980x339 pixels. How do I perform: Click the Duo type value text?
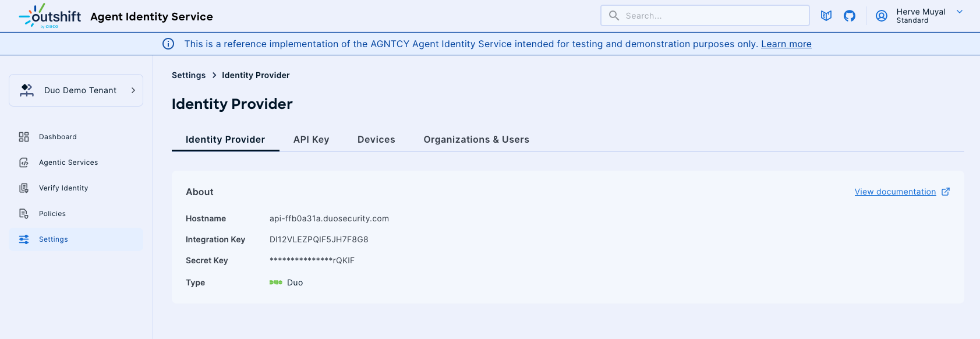(295, 282)
